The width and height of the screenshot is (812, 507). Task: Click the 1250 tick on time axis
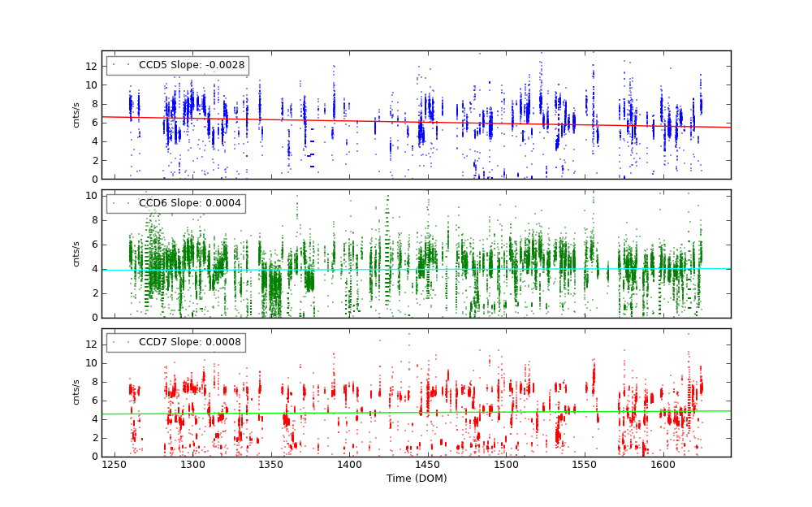(x=114, y=465)
